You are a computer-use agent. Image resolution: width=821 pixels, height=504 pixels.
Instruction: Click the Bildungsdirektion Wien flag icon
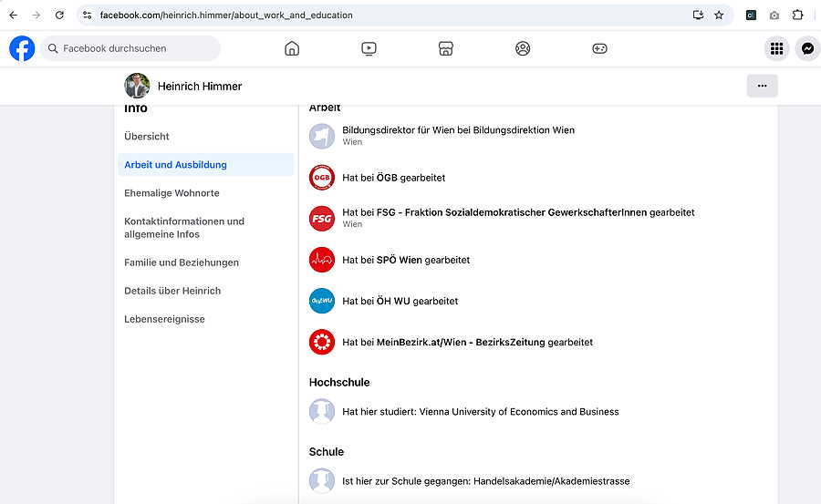(x=321, y=136)
